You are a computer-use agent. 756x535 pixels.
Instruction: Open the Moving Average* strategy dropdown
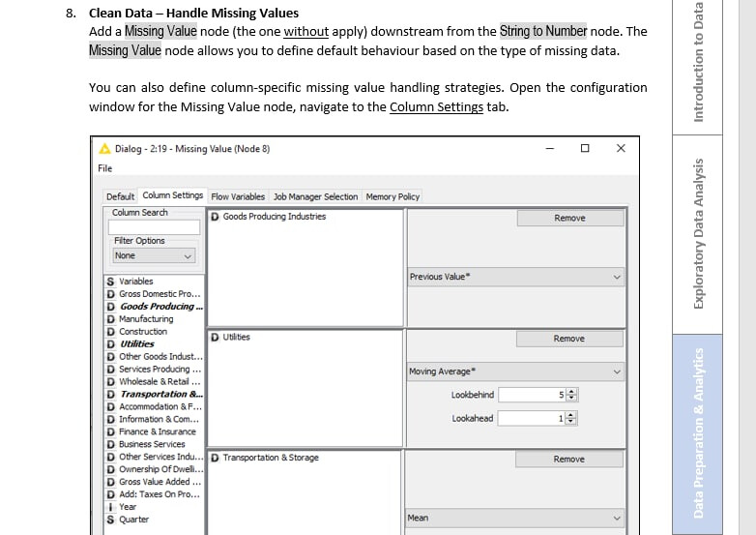515,372
